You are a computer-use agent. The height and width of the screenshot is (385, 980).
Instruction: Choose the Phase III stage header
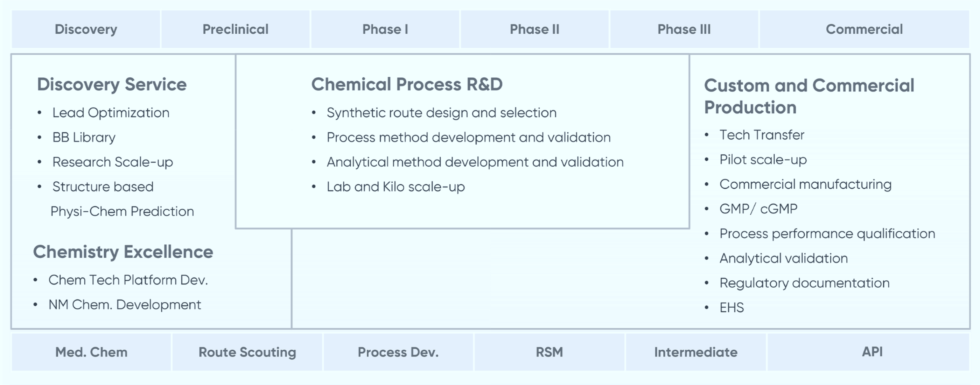[x=684, y=29]
